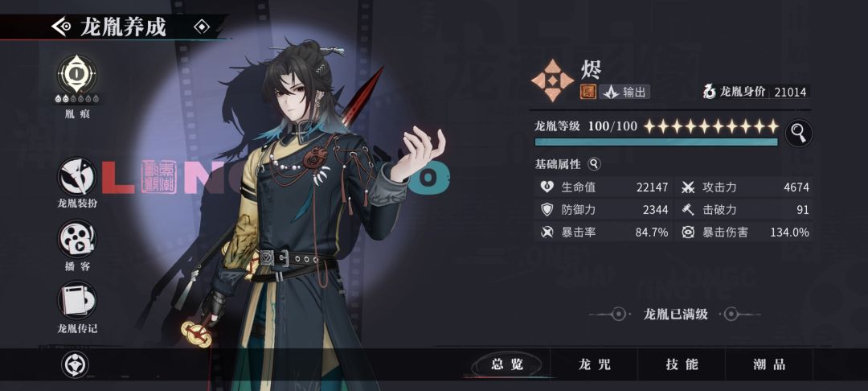The width and height of the screenshot is (868, 391).
Task: Click the 暴击率 stat row
Action: 604,232
